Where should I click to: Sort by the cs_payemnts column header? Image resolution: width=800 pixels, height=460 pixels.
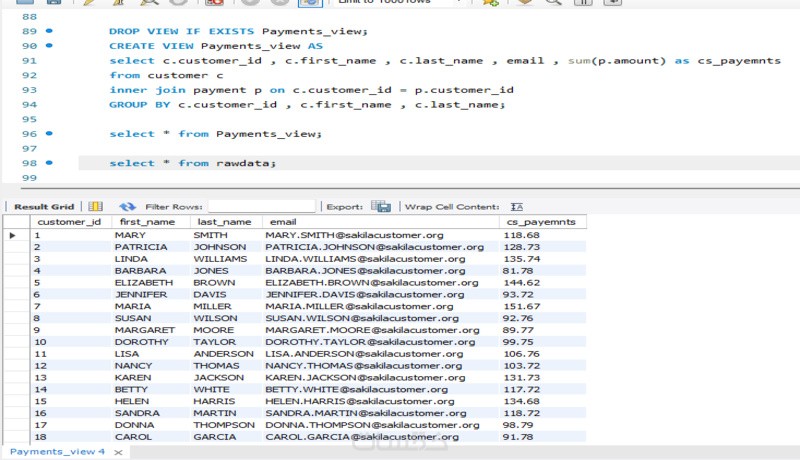543,222
